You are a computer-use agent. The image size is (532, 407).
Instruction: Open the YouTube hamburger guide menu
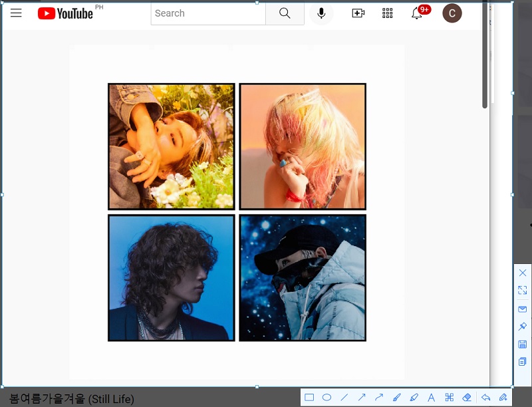pyautogui.click(x=16, y=13)
